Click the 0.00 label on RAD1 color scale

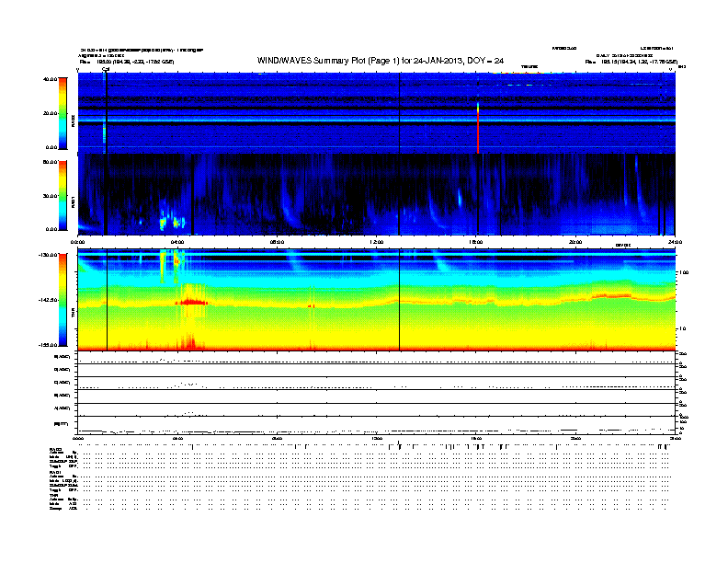(x=51, y=229)
